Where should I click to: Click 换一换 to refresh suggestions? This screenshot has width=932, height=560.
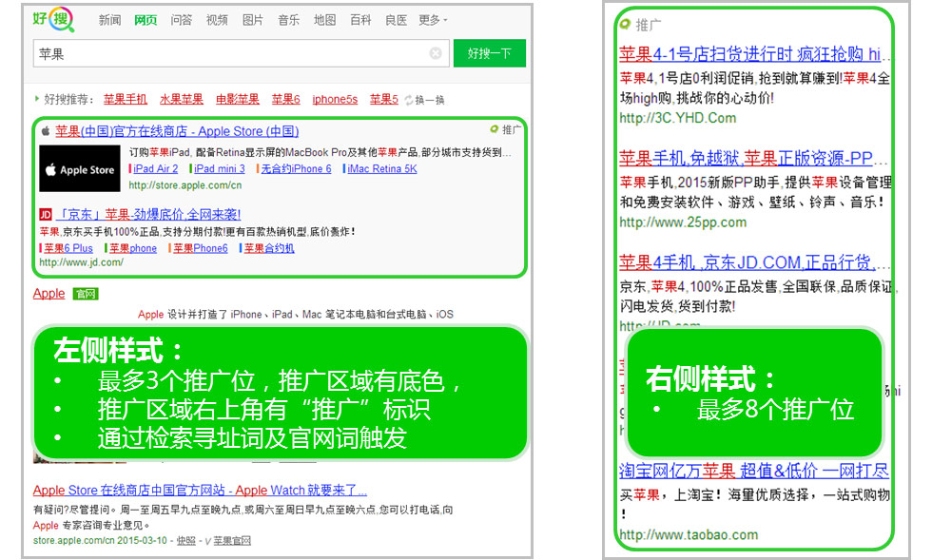tap(430, 100)
